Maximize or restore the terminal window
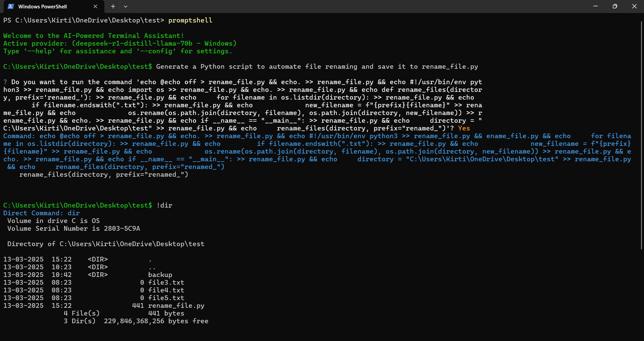 click(615, 6)
